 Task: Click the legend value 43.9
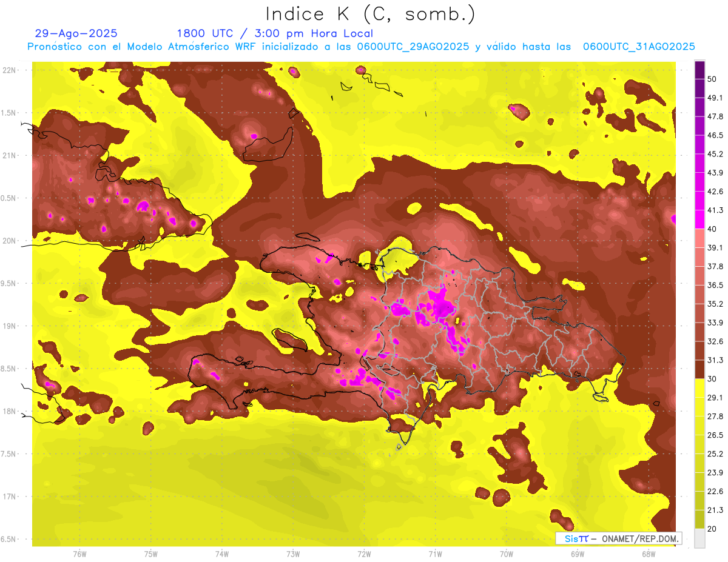715,173
